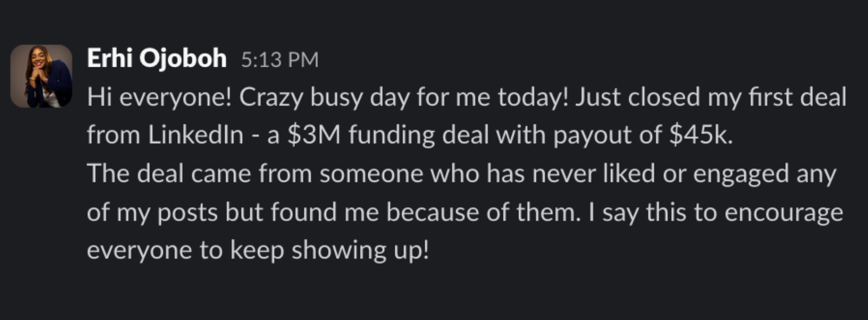The height and width of the screenshot is (320, 868).
Task: Click the word "someone" in the message
Action: [x=370, y=174]
